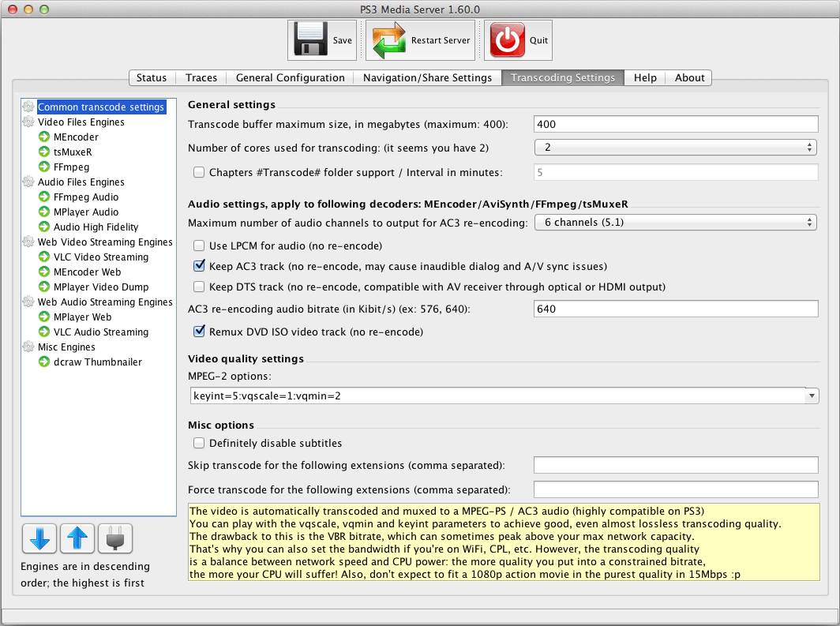The image size is (840, 626).
Task: Enable Keep DTS track option
Action: point(199,287)
